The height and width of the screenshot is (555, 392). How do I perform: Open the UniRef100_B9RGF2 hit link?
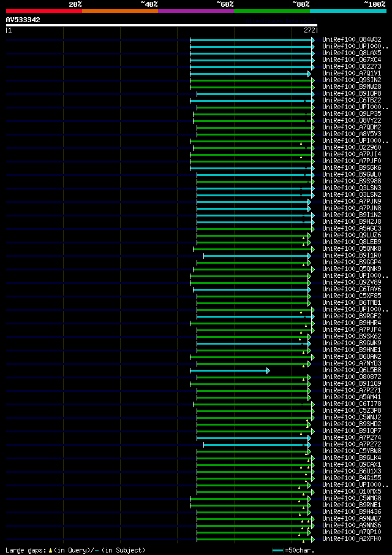pos(352,316)
